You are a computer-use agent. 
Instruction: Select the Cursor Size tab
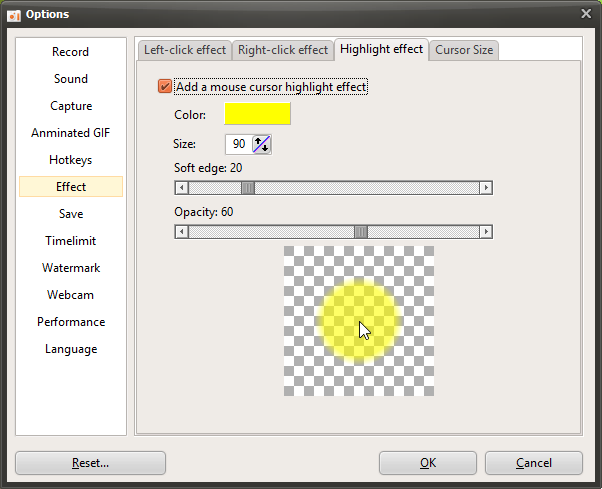[464, 50]
